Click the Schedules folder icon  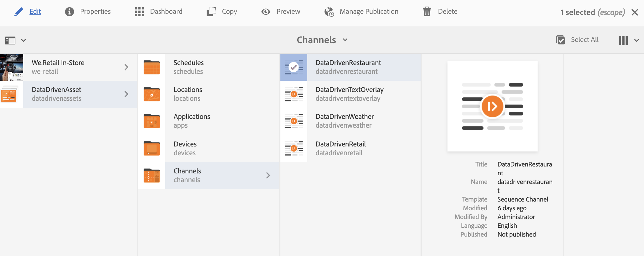152,67
